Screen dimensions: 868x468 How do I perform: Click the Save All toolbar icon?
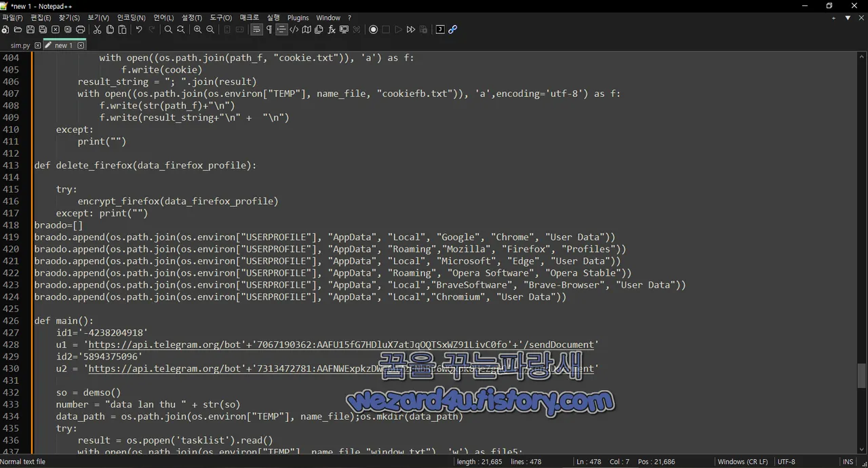[43, 30]
